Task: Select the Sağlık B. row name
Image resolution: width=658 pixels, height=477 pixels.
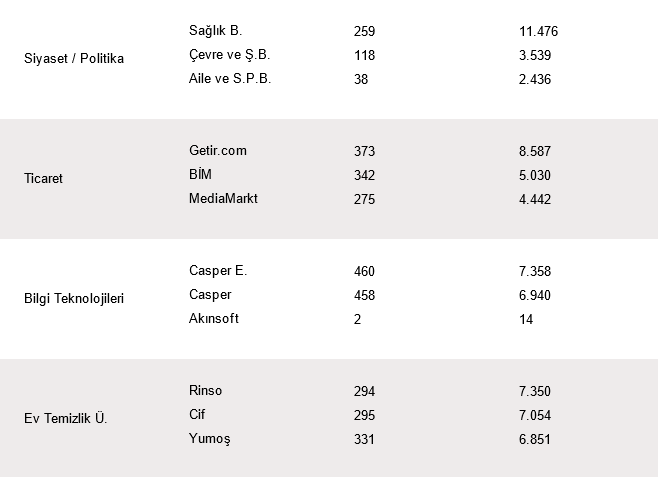Action: point(215,31)
